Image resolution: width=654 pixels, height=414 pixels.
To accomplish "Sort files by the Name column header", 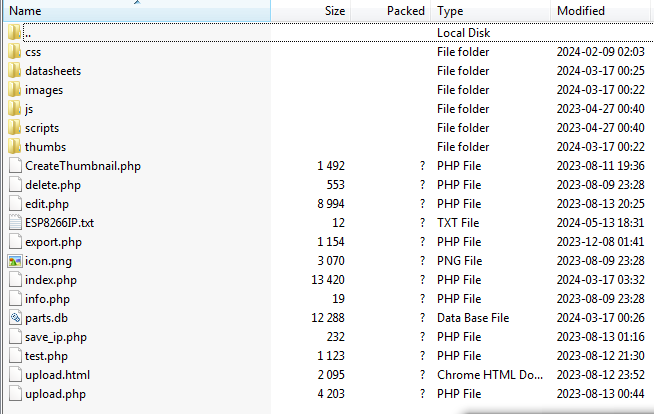I will click(x=137, y=11).
